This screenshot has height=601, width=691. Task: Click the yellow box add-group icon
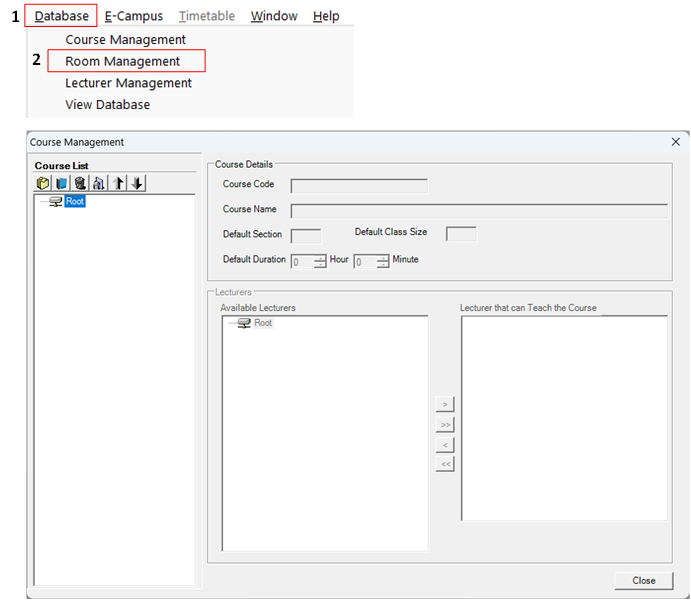pyautogui.click(x=43, y=183)
